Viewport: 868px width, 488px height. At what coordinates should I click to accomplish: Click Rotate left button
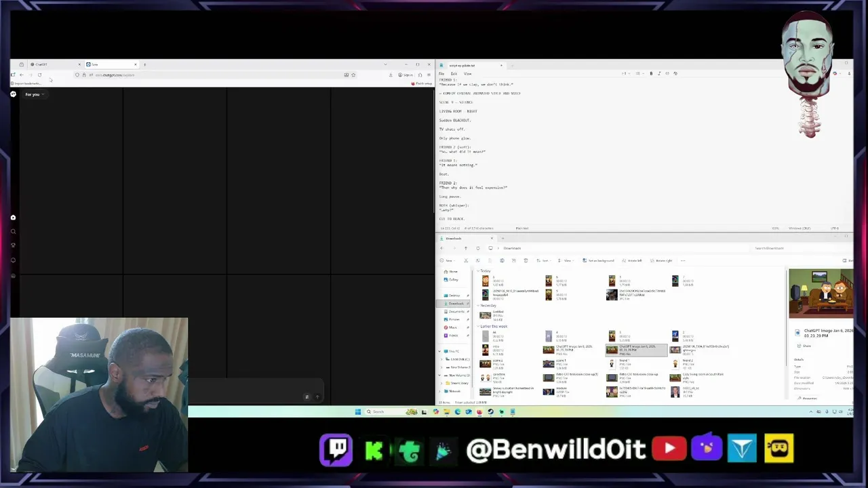pos(631,261)
